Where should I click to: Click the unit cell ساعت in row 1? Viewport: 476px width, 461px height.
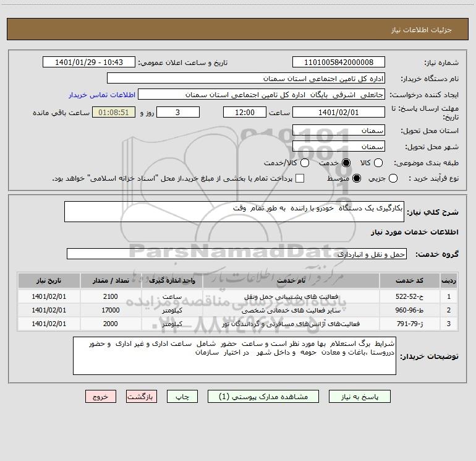(172, 296)
